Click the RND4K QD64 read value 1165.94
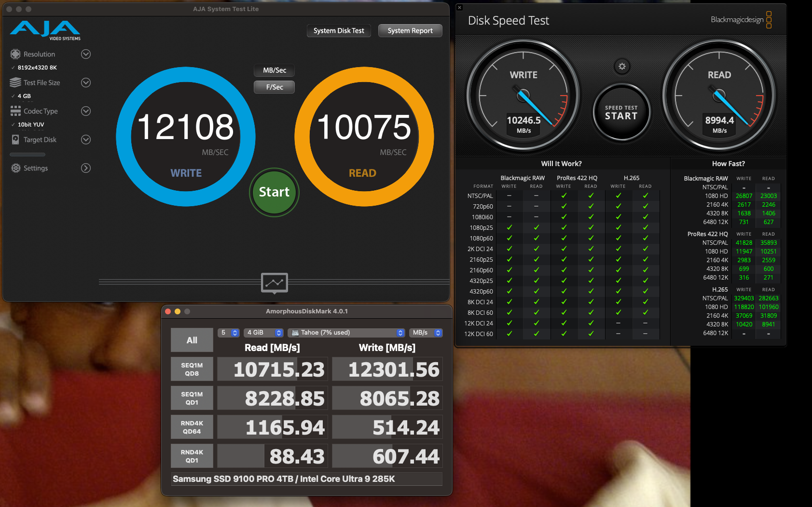This screenshot has width=812, height=507. pyautogui.click(x=273, y=427)
